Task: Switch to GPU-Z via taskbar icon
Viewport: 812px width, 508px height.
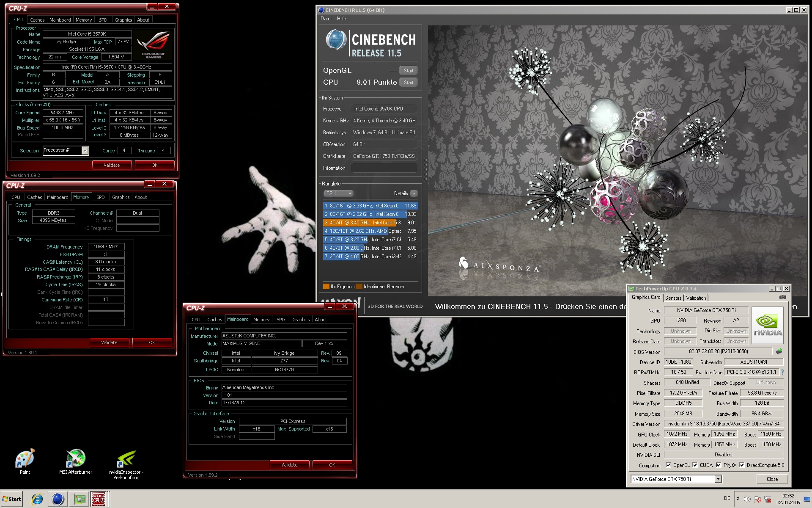Action: pyautogui.click(x=79, y=499)
